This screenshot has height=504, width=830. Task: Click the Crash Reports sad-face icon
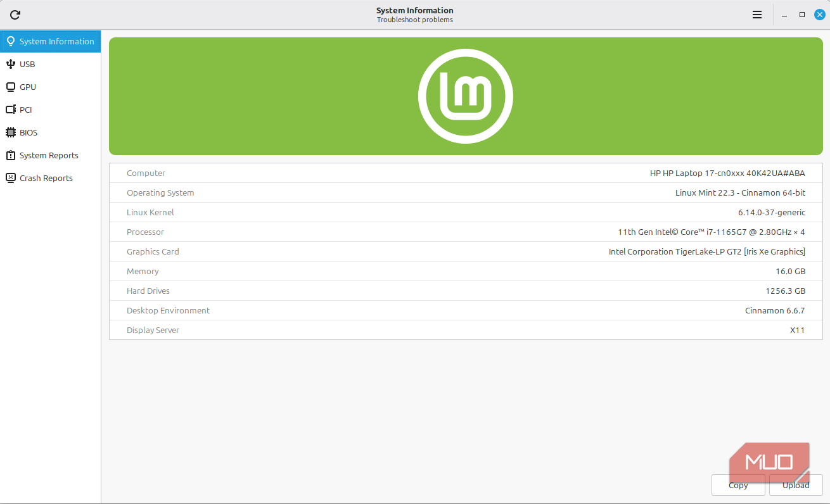[11, 178]
